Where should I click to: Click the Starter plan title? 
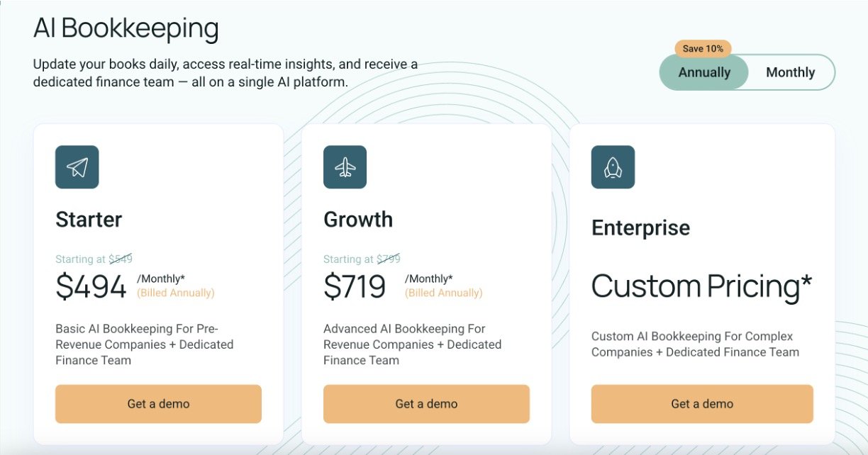pyautogui.click(x=89, y=220)
